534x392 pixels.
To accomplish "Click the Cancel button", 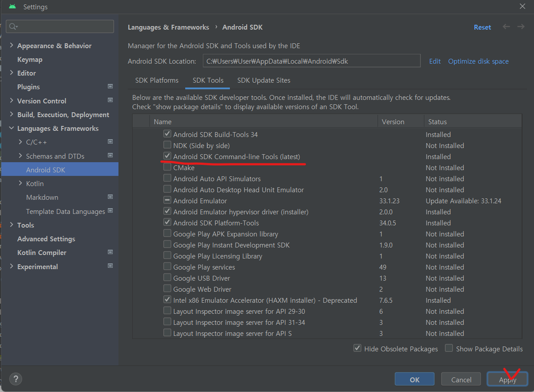I will (x=461, y=379).
